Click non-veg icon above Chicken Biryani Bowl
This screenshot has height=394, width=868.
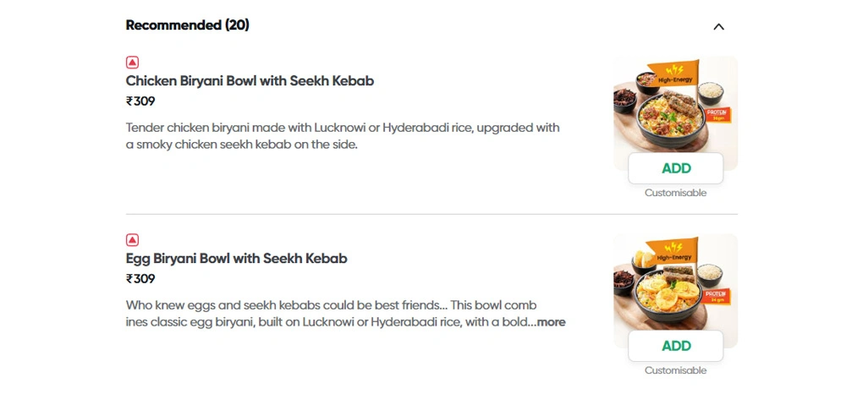[132, 62]
